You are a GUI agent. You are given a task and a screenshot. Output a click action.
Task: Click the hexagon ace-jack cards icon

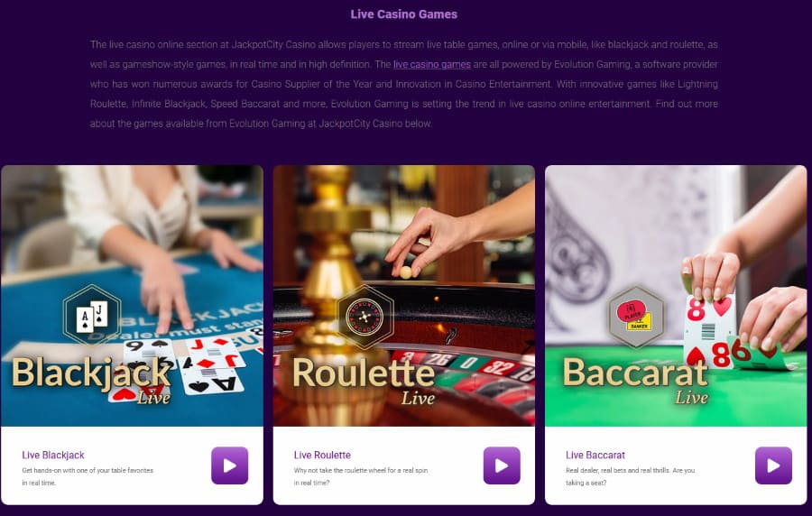point(92,315)
